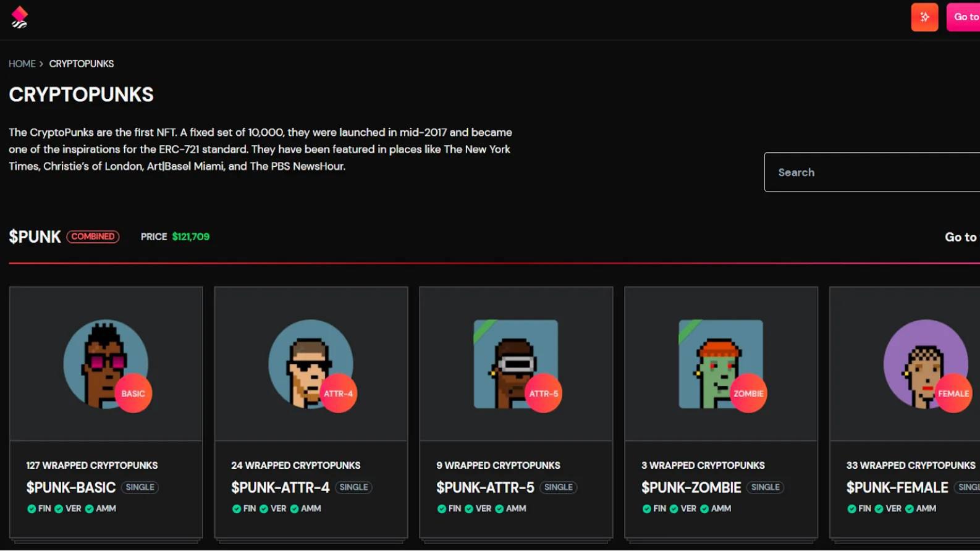The width and height of the screenshot is (980, 551).
Task: Click the FEMALE badge on the avatar
Action: (x=953, y=393)
